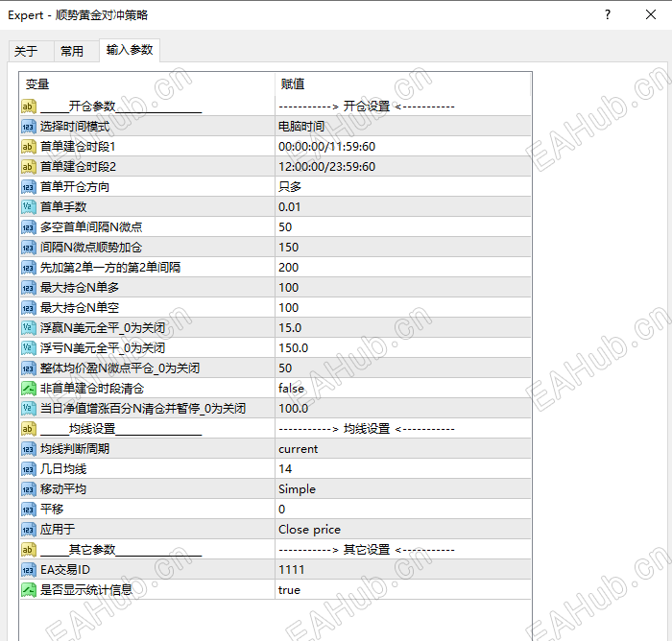Click the integer icon beside 平移
The image size is (672, 641).
pos(28,509)
